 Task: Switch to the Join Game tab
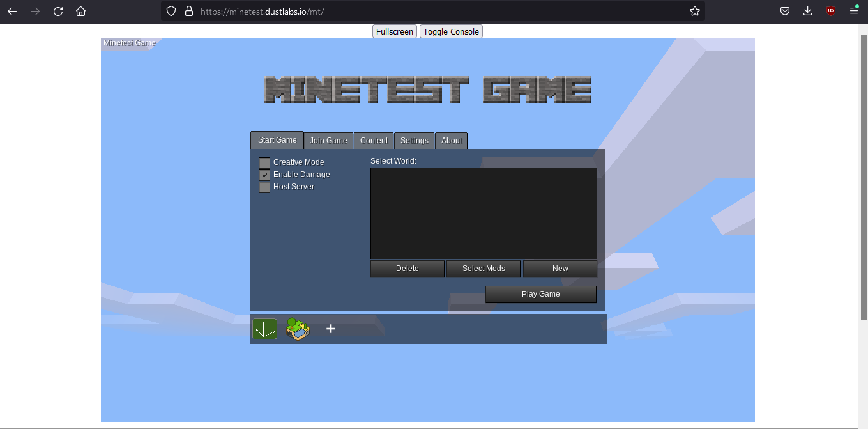(328, 141)
